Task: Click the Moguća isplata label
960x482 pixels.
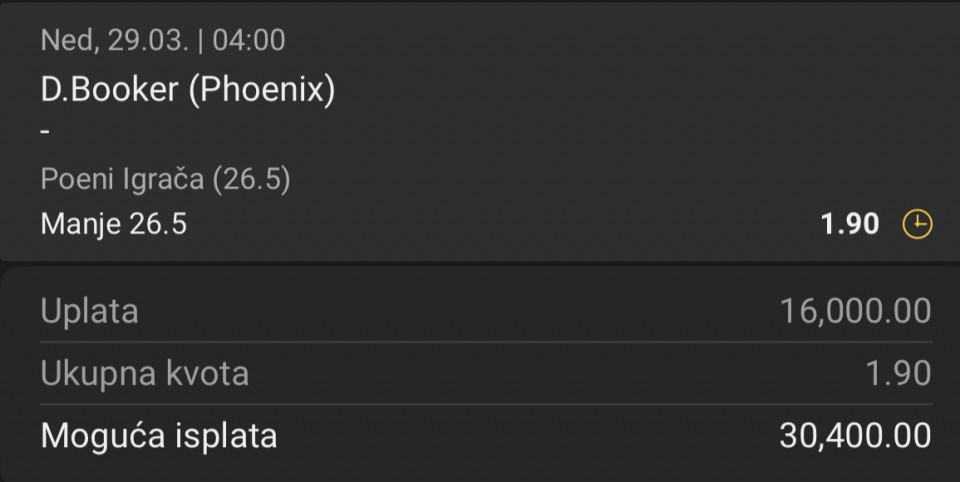Action: (x=159, y=436)
